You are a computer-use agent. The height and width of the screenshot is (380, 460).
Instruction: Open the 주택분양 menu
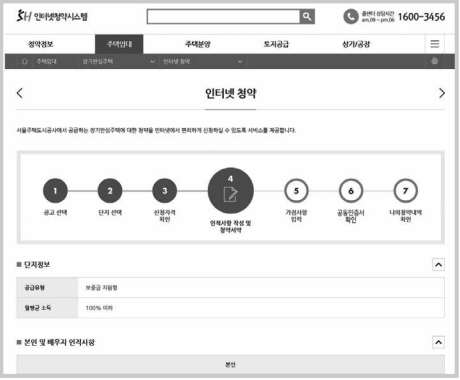coord(198,44)
